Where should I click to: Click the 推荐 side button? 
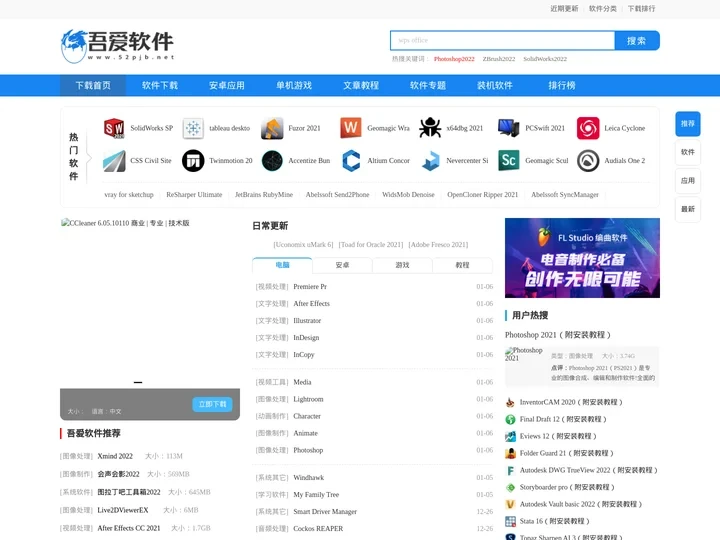click(688, 124)
